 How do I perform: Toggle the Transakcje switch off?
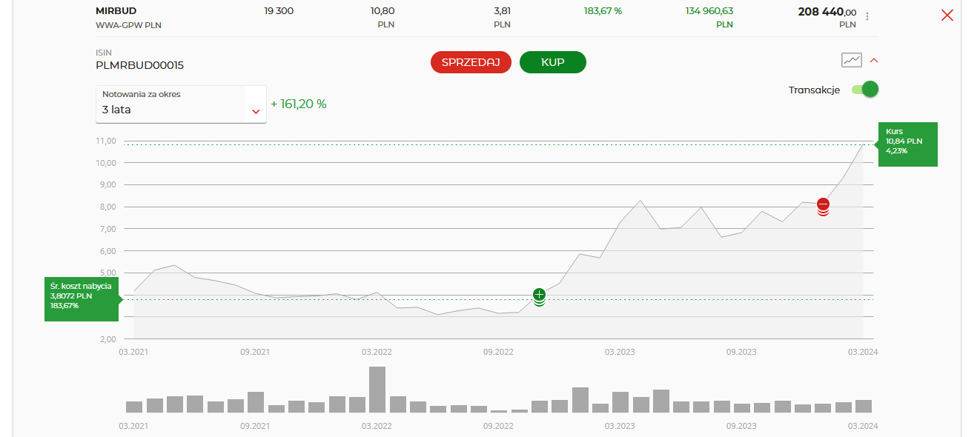[x=864, y=90]
